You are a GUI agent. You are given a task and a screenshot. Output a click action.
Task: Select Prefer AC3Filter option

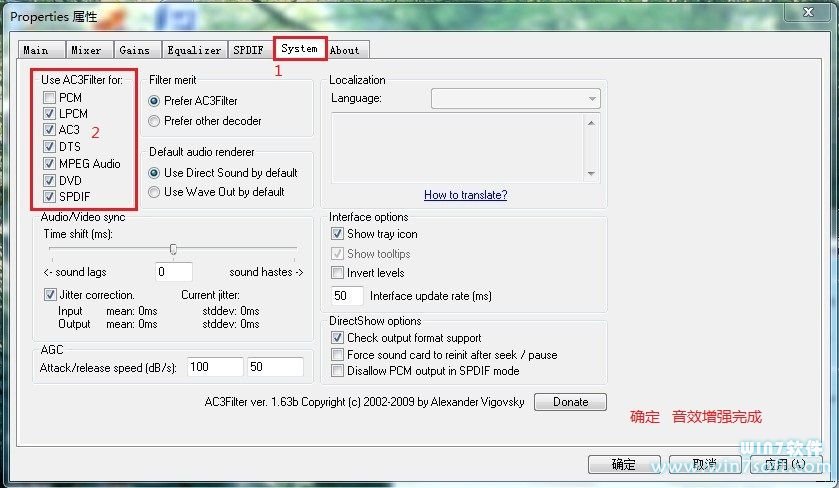coord(154,101)
